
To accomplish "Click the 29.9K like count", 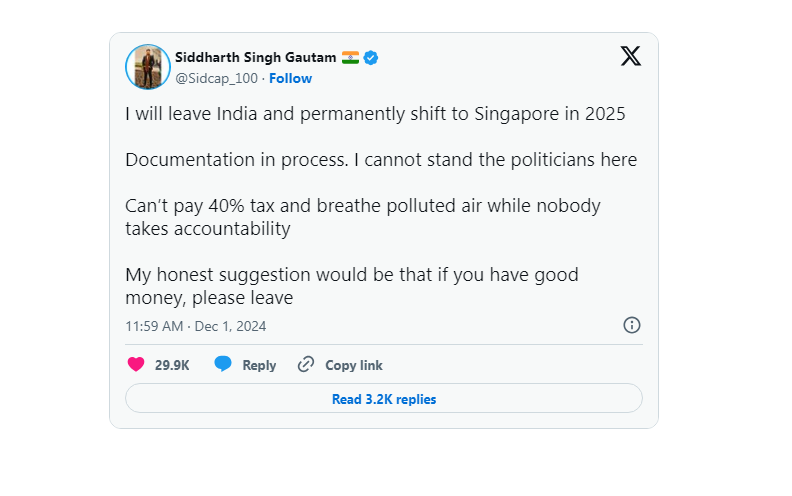I will coord(172,365).
